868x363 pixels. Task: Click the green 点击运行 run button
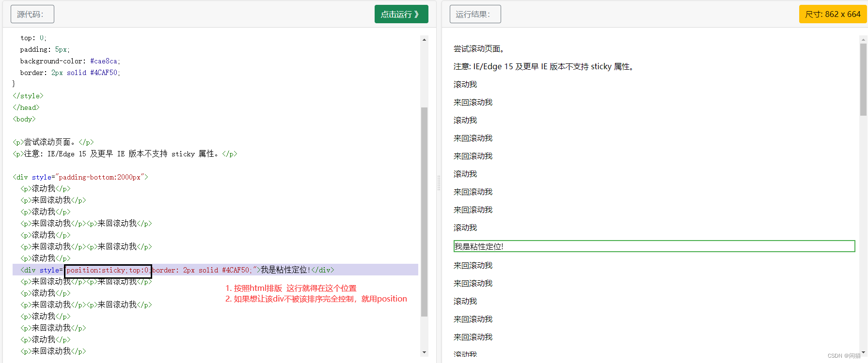(x=401, y=14)
